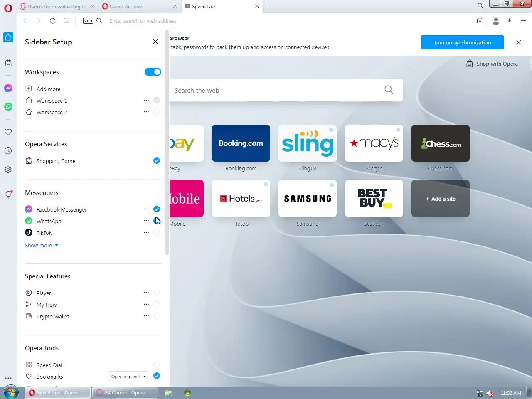Click the Sidebar Setup panel scrollbar
This screenshot has height=399, width=532.
[167, 143]
